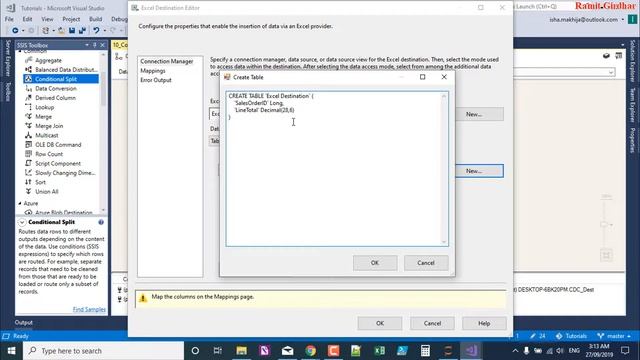Open Task View on the taskbar
Screen dimensions: 640x360
pos(218,351)
